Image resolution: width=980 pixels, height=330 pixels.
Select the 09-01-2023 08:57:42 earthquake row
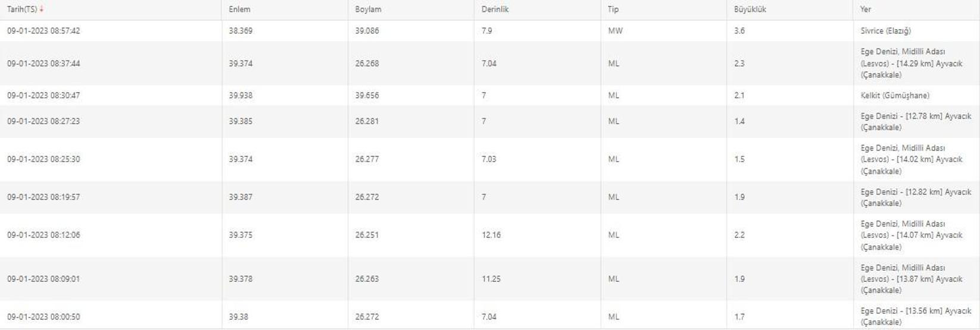[490, 31]
